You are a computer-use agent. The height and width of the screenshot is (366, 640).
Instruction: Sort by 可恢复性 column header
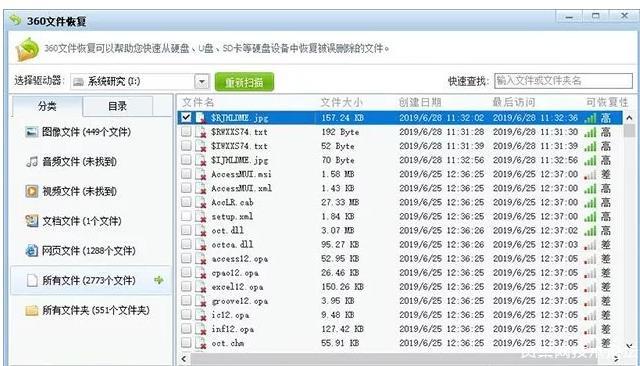pos(607,102)
